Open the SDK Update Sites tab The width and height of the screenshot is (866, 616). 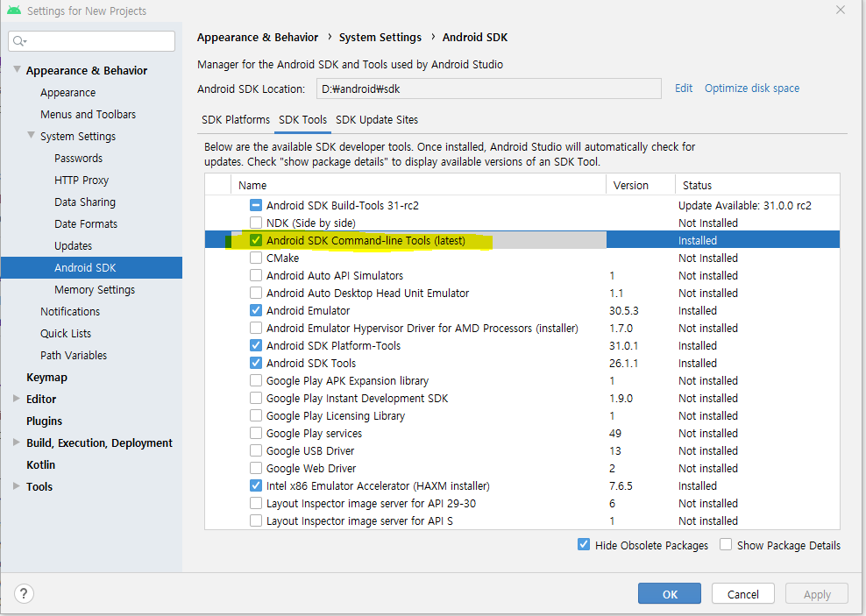click(377, 120)
